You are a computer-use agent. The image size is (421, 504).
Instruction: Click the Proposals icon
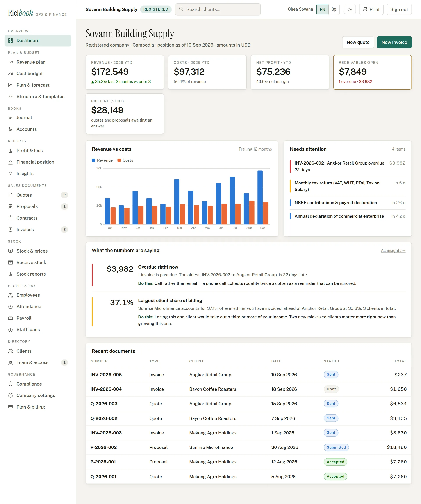point(10,206)
